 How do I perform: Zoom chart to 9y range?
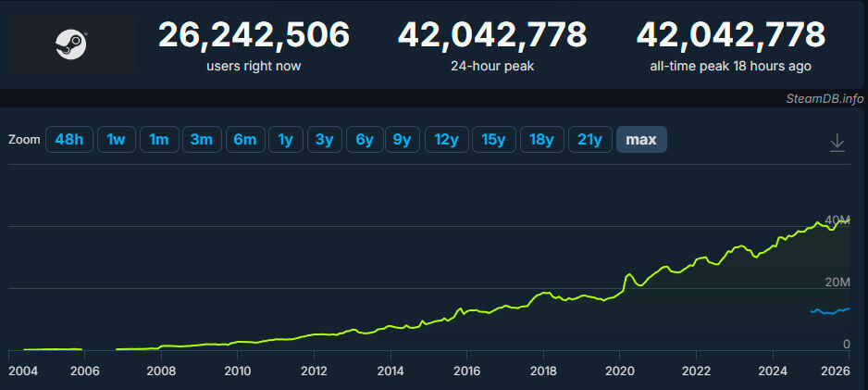pos(402,140)
